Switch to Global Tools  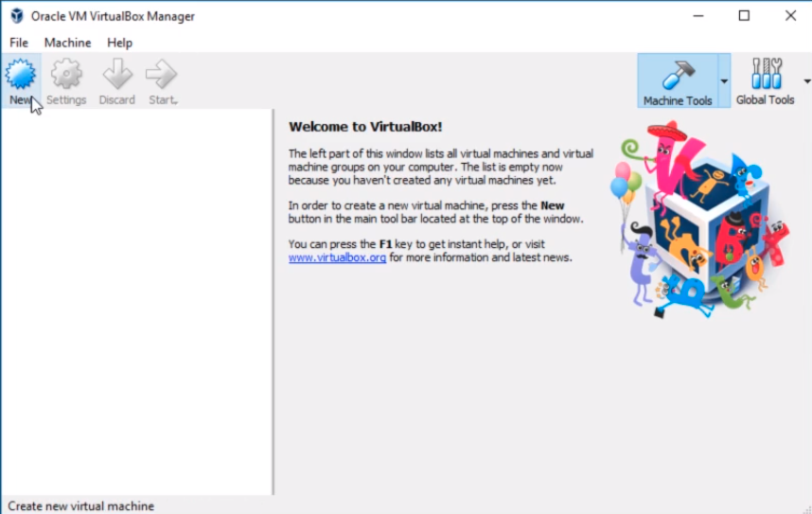point(766,81)
